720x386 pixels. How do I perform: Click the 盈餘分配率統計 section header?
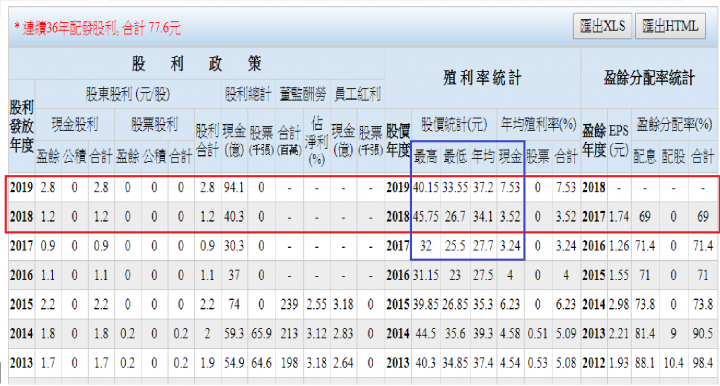(x=649, y=78)
